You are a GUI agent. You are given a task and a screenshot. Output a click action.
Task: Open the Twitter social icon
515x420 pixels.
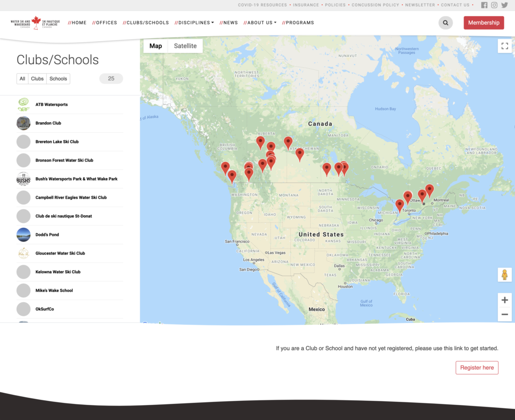[504, 5]
